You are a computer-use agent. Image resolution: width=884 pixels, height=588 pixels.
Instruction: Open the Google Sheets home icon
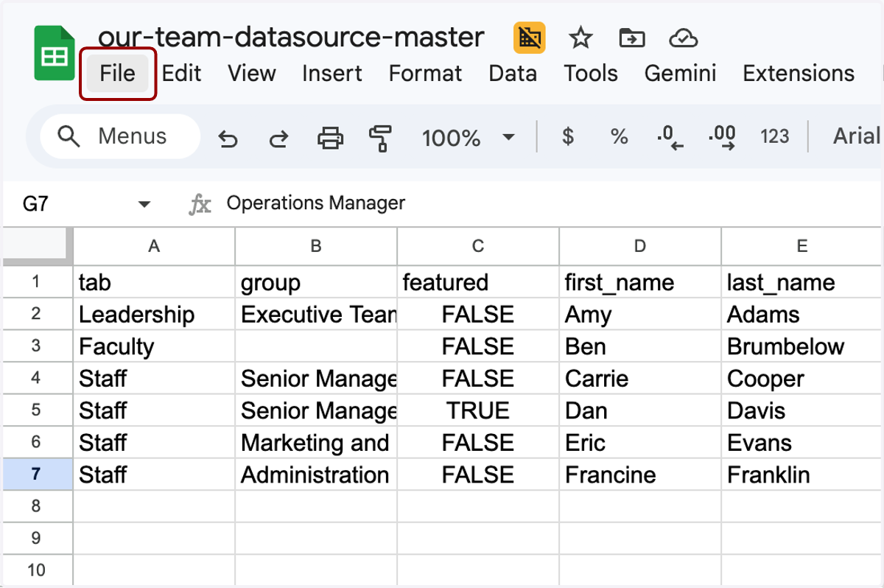(x=55, y=53)
